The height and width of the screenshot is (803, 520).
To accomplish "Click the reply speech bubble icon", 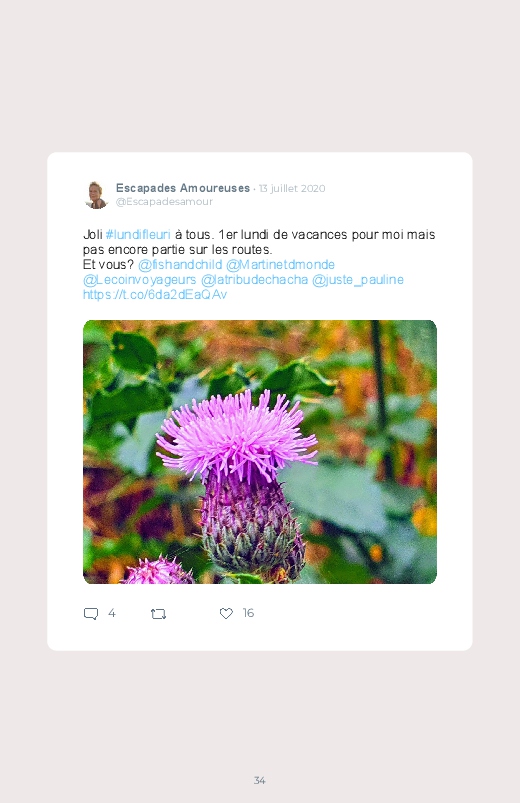I will (91, 614).
